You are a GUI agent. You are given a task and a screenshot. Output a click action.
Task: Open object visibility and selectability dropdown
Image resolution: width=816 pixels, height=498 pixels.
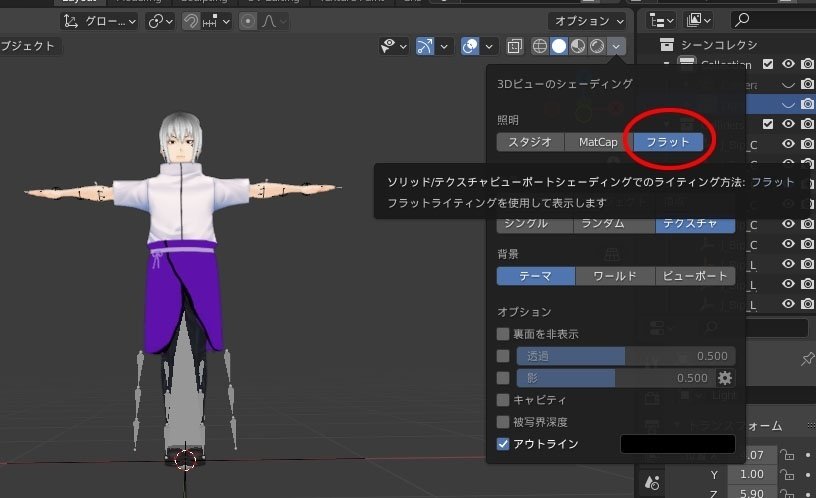(393, 46)
